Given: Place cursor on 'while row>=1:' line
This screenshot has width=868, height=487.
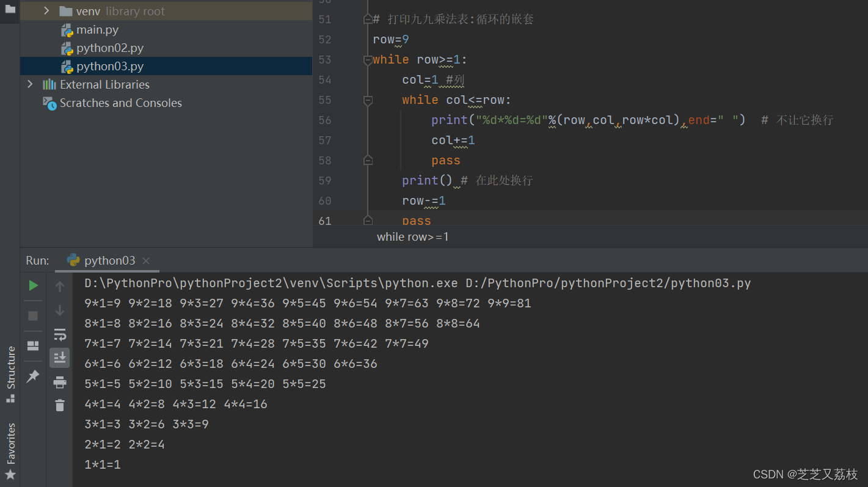Looking at the screenshot, I should [420, 60].
